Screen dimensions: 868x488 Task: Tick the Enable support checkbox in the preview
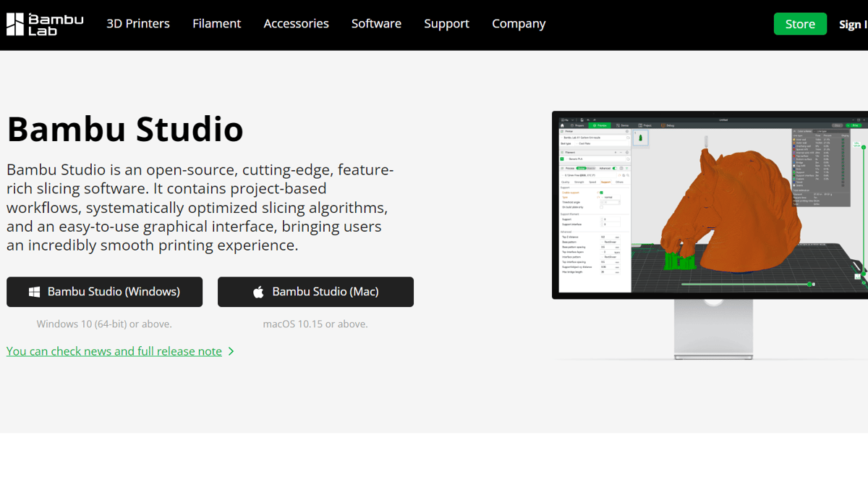click(x=601, y=193)
